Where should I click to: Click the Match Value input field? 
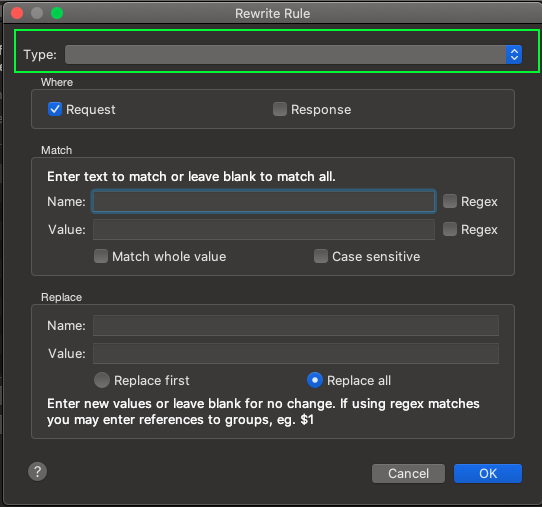tap(264, 229)
